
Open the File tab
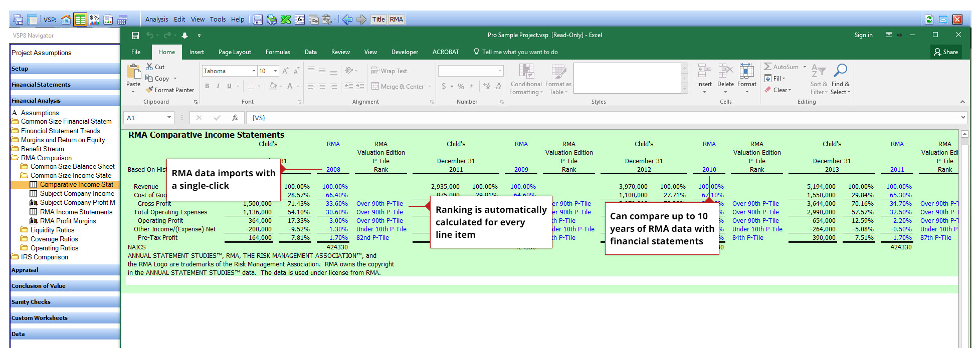point(136,52)
